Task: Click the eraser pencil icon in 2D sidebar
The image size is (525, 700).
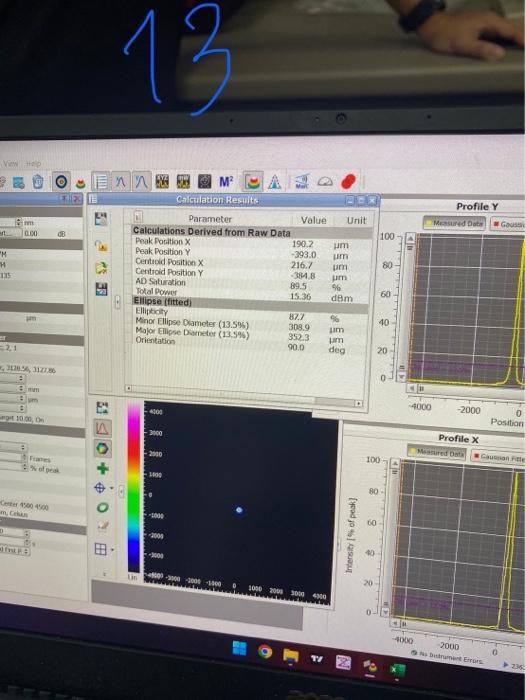Action: 103,526
